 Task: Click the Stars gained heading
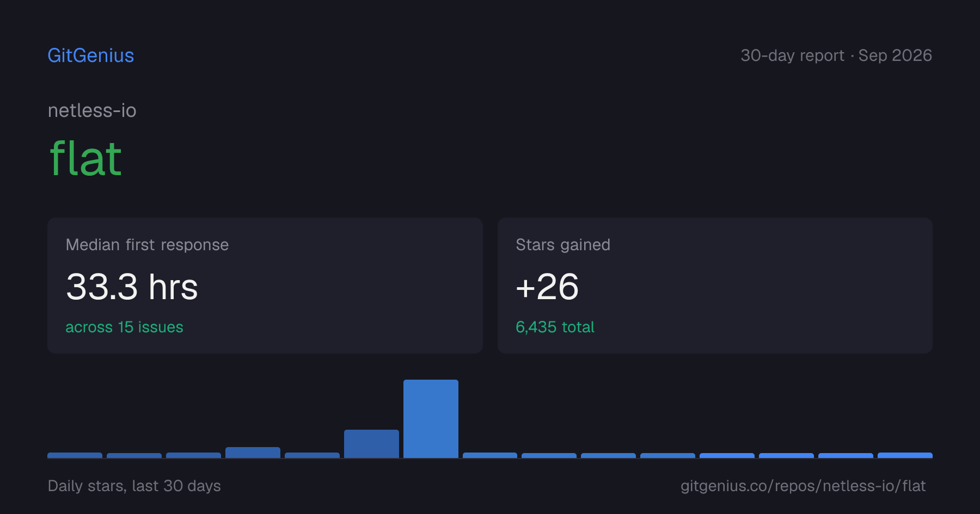563,245
